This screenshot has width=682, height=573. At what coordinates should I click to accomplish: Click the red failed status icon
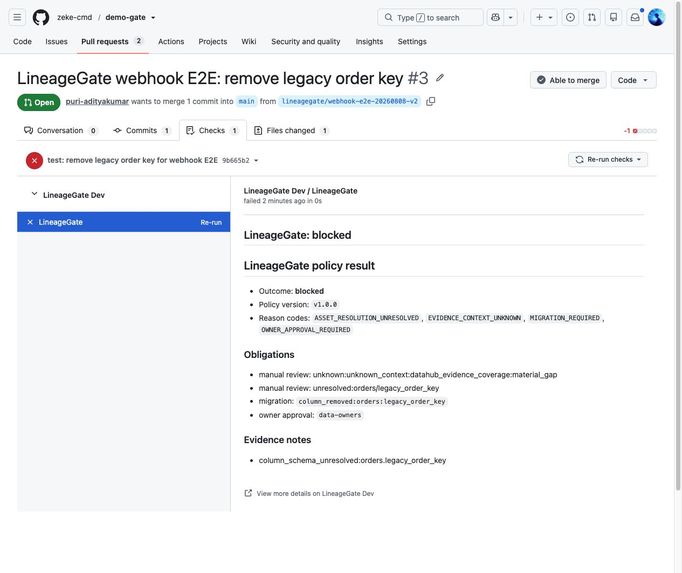(x=34, y=161)
